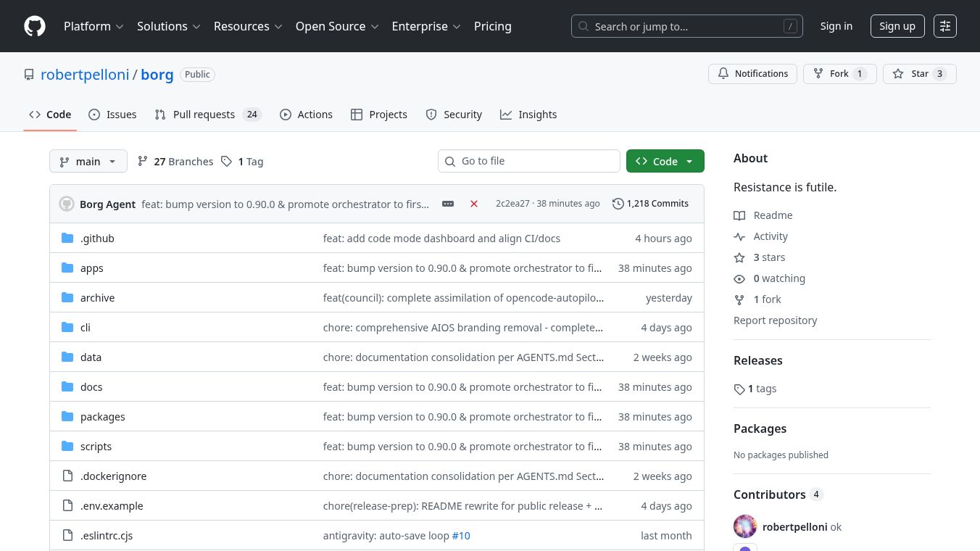Expand the Platform menu in header
Viewport: 980px width, 551px height.
tap(94, 26)
